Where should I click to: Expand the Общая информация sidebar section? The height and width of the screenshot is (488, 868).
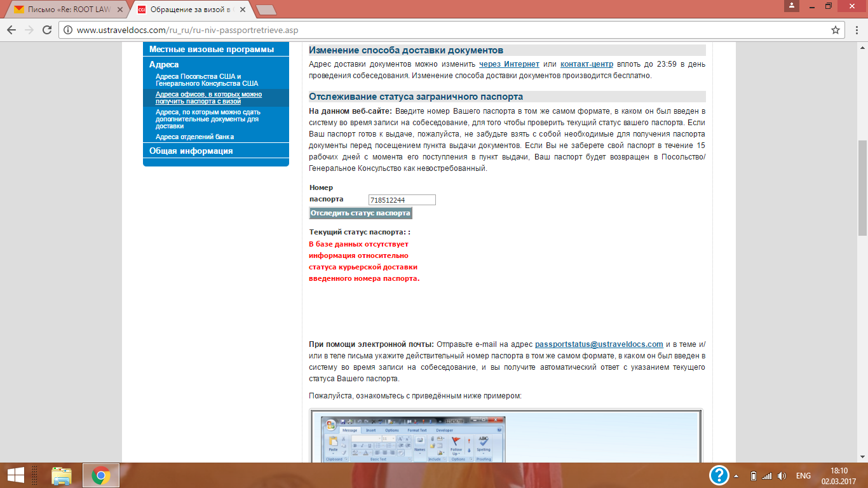pos(191,151)
